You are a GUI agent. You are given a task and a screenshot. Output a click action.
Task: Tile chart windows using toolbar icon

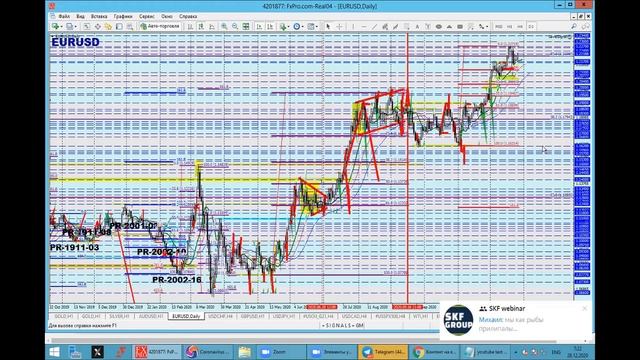point(246,27)
